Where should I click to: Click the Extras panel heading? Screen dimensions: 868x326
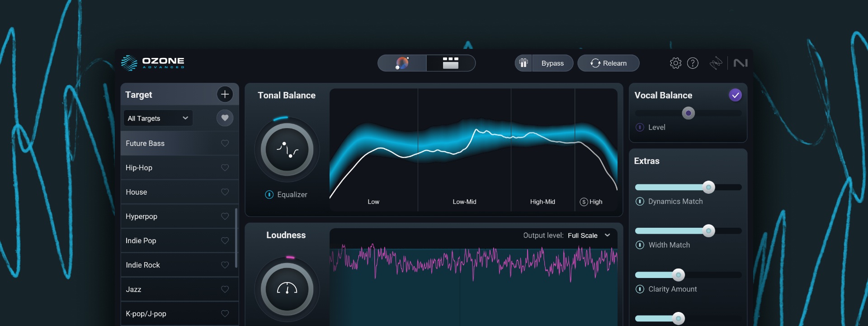tap(646, 161)
